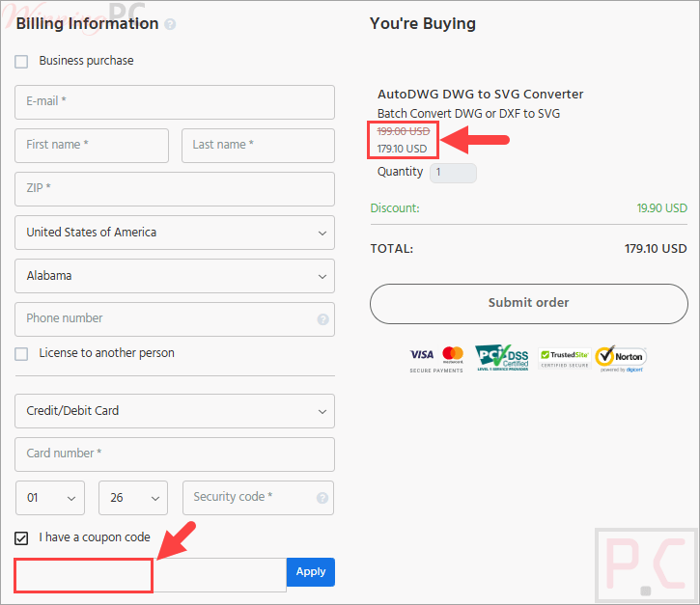Click the Visa secure payments logo
This screenshot has height=605, width=700.
click(x=422, y=355)
